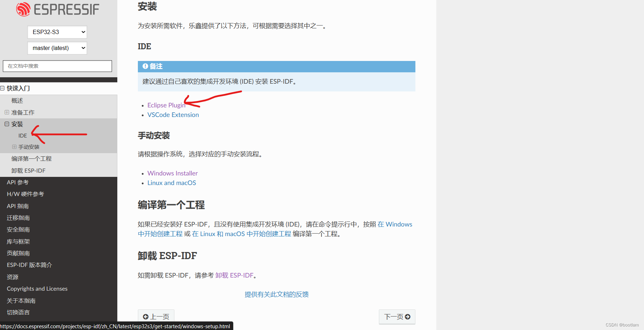
Task: Open the ESP32-S3 chip target dropdown
Action: pos(57,32)
